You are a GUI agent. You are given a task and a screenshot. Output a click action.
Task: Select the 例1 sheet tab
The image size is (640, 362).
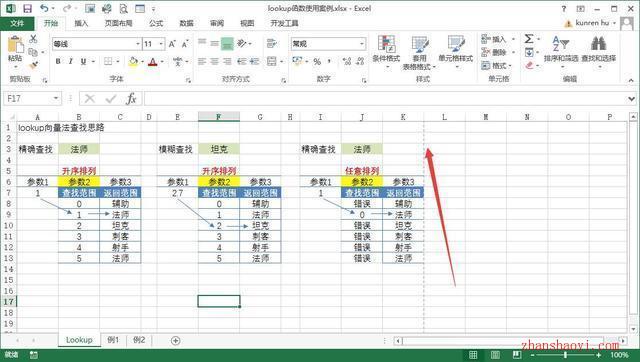point(113,340)
